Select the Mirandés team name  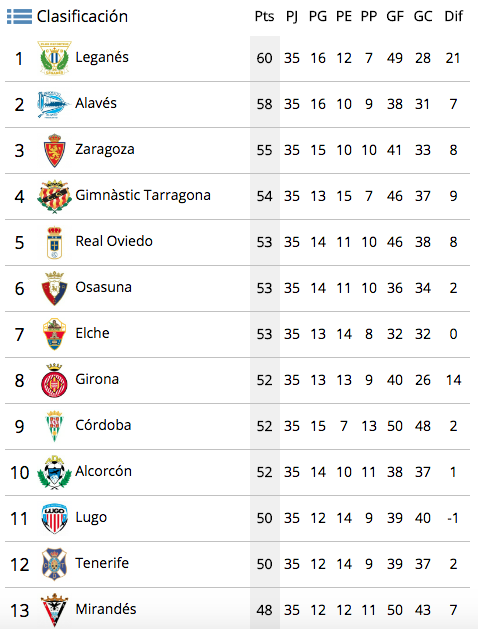click(106, 609)
